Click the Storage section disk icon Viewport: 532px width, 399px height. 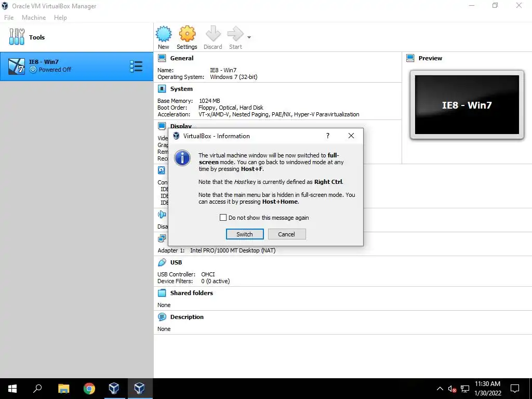[x=162, y=170]
